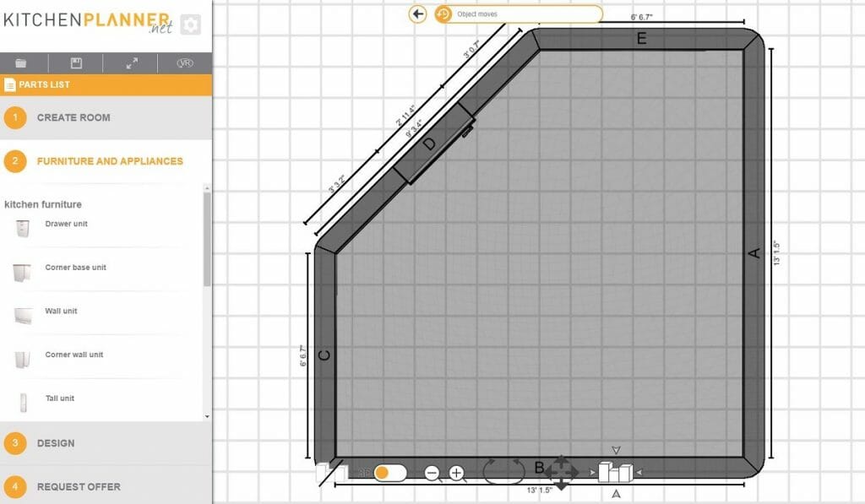Choose the Corner base unit item
Image resolution: width=865 pixels, height=504 pixels.
point(75,268)
